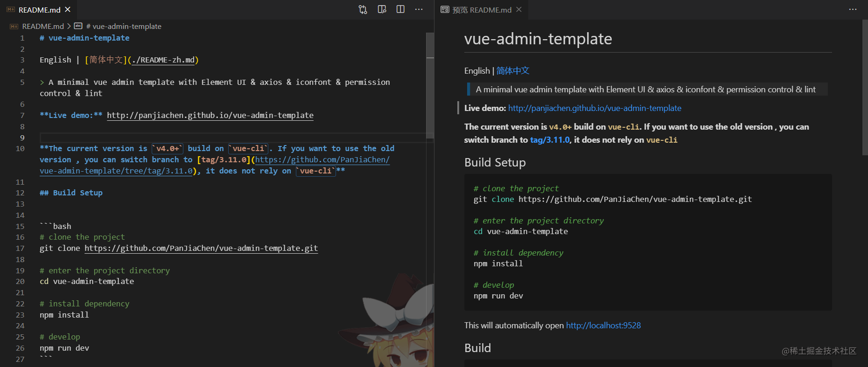Click the preview pane vertical scrollbar
Screen dimensions: 868x367
865,87
